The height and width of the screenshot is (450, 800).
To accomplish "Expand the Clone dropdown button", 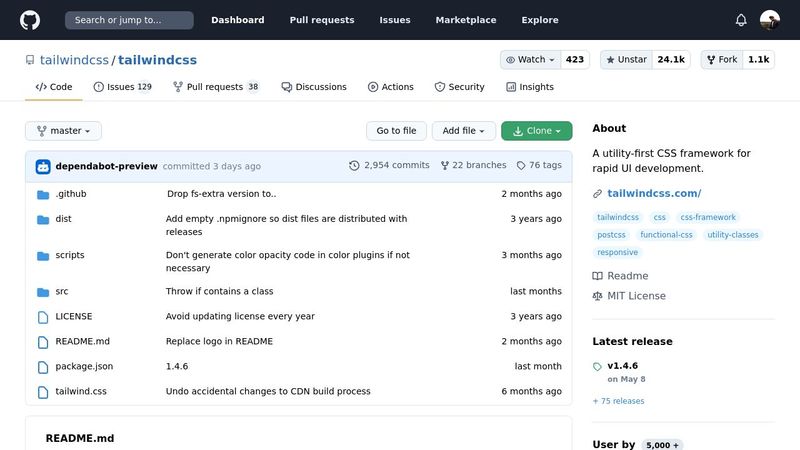I will coord(537,131).
